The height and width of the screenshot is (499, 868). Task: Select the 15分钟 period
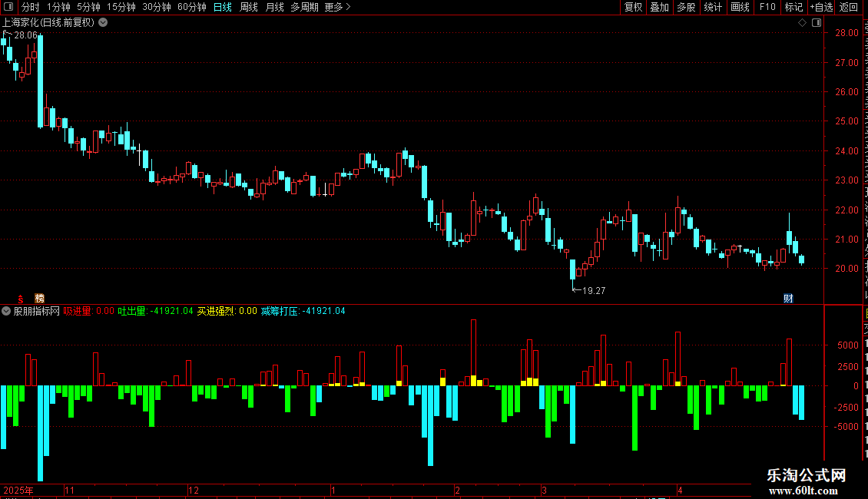pyautogui.click(x=121, y=7)
